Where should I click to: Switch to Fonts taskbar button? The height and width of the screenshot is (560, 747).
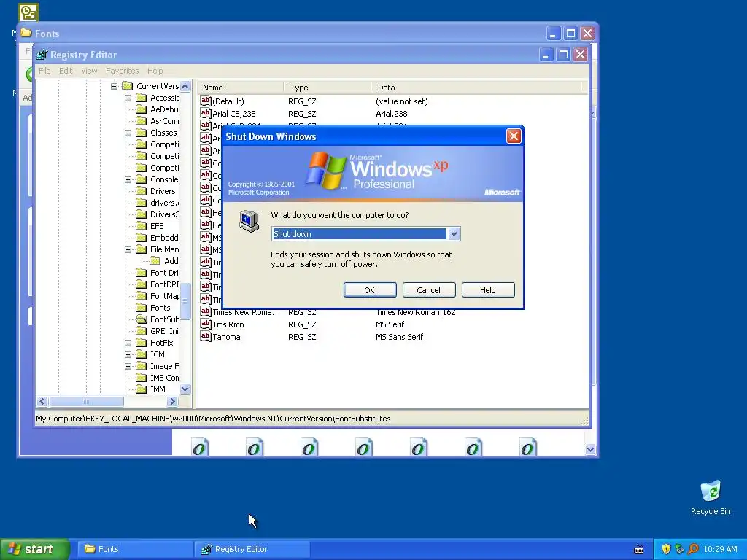(x=135, y=549)
